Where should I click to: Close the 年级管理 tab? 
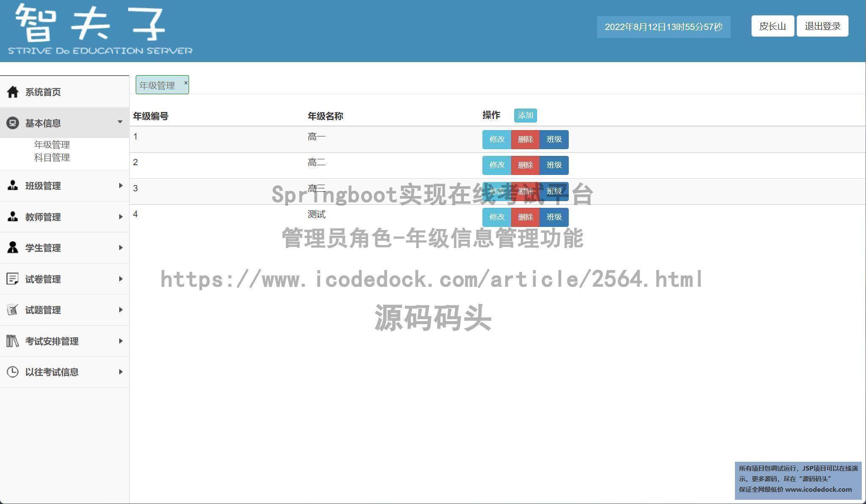pyautogui.click(x=186, y=83)
